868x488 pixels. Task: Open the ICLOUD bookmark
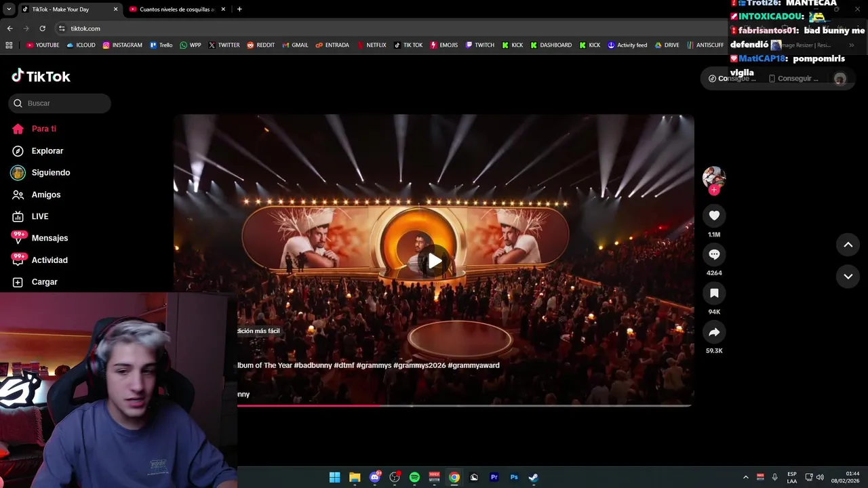pos(81,45)
